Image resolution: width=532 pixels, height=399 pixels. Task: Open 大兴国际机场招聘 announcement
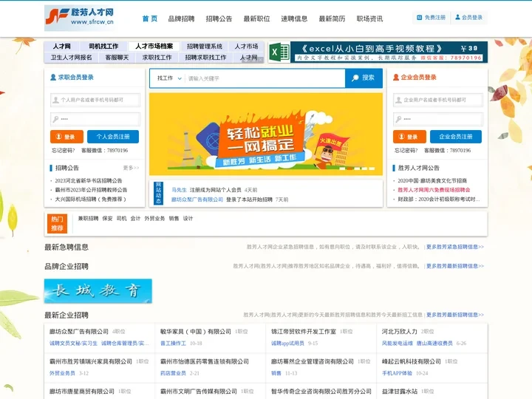coord(91,199)
